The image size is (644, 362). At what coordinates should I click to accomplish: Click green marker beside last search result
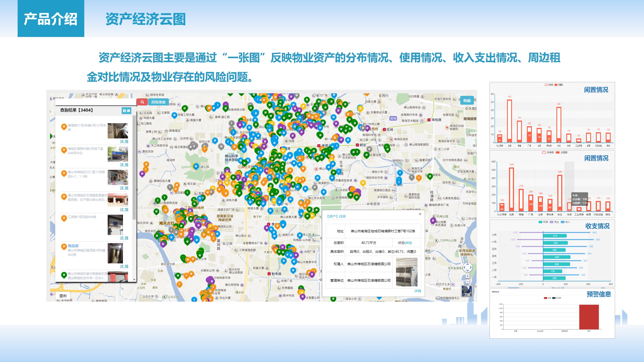pyautogui.click(x=64, y=275)
